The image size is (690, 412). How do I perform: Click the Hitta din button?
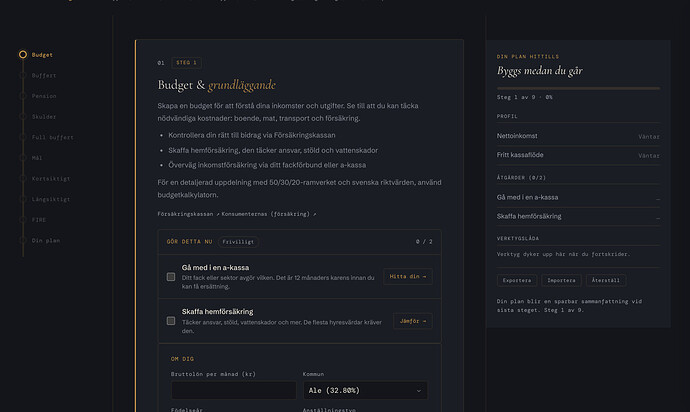407,276
